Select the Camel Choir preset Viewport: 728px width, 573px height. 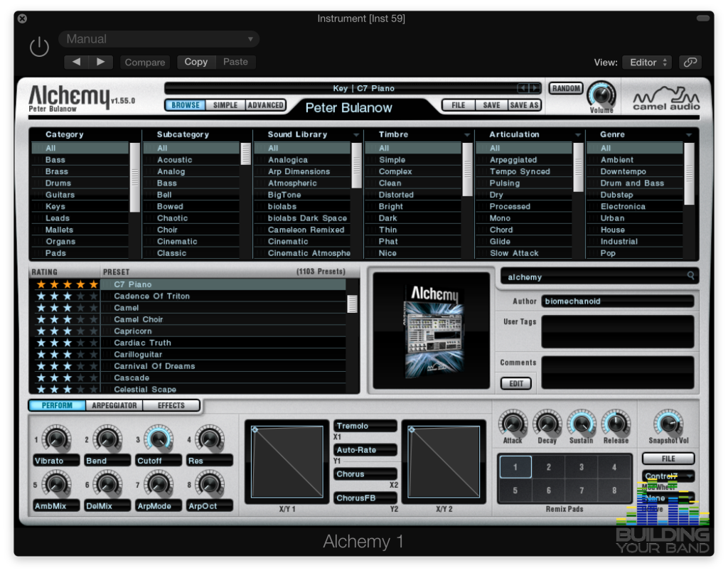pyautogui.click(x=223, y=319)
